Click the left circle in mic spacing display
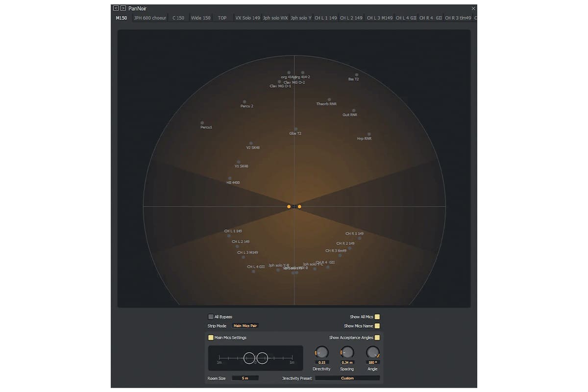The width and height of the screenshot is (588, 392). [249, 358]
